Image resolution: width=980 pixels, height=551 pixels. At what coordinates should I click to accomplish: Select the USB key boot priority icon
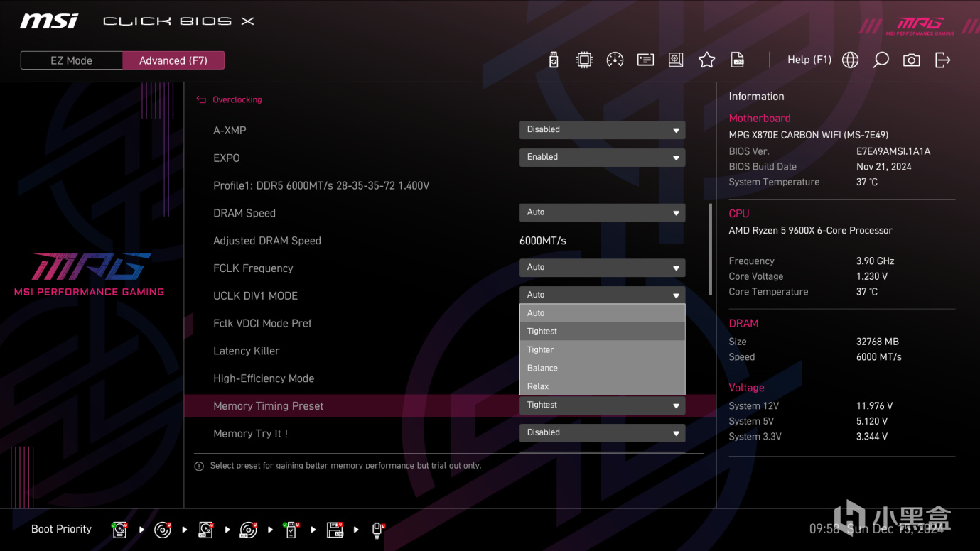(x=291, y=530)
